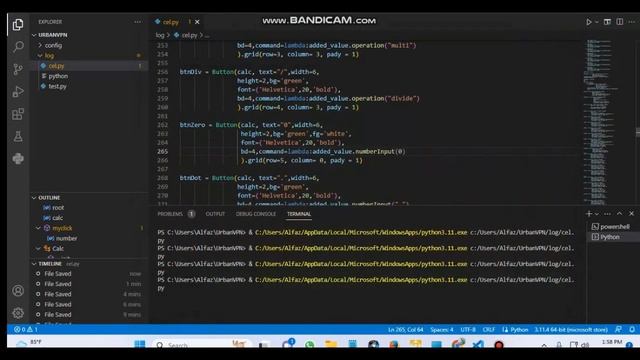This screenshot has height=360, width=640.
Task: Open test.py in the file explorer
Action: 57,86
